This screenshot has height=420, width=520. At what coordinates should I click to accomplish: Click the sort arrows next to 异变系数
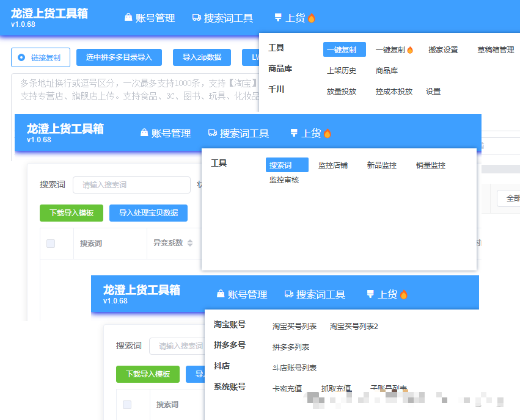point(190,243)
